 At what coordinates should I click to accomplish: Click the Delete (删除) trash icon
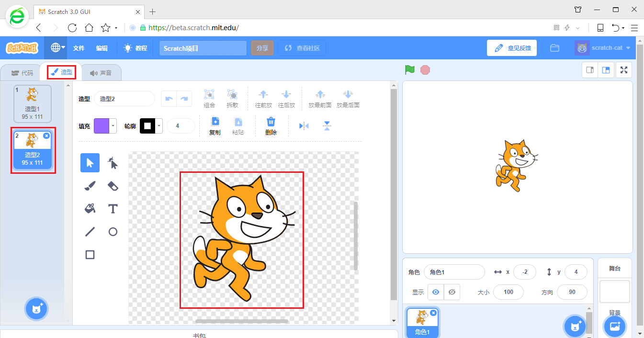pyautogui.click(x=271, y=122)
